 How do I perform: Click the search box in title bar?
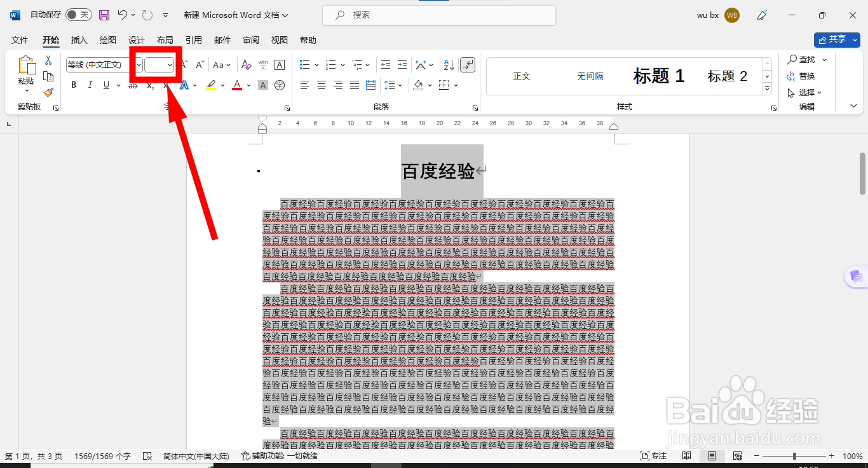(x=439, y=15)
